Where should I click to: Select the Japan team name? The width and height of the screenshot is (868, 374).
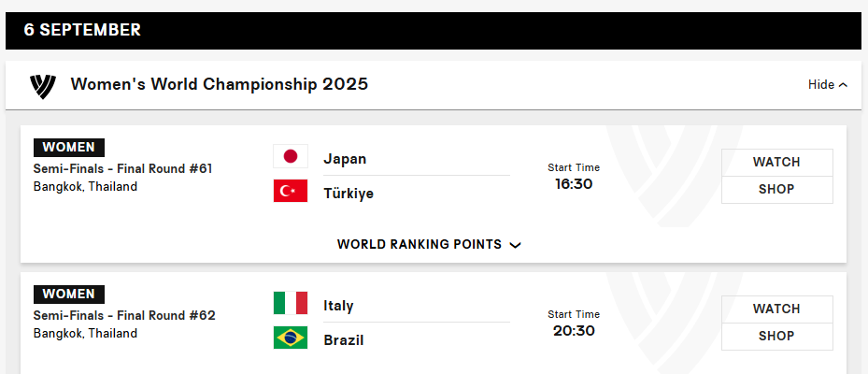(x=345, y=158)
